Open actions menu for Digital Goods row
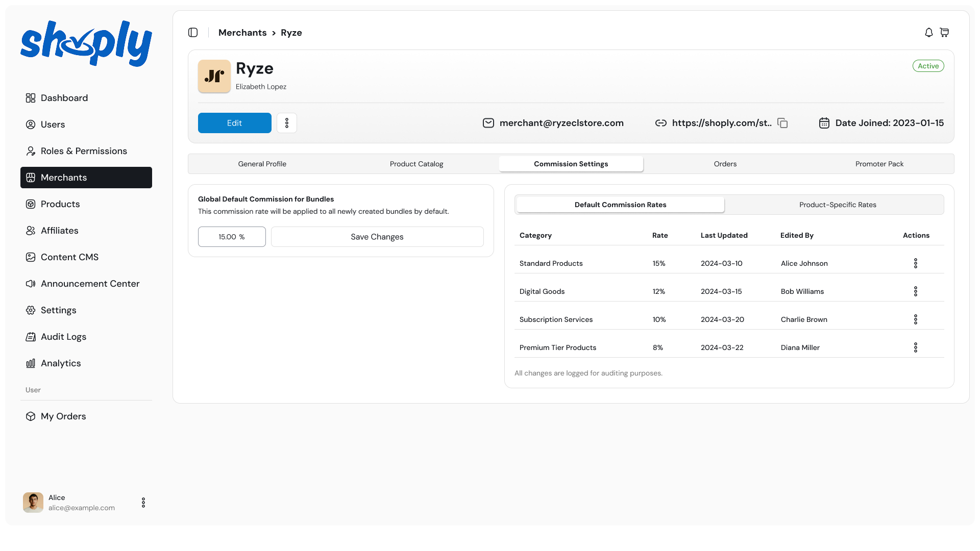The height and width of the screenshot is (551, 980). coord(916,291)
